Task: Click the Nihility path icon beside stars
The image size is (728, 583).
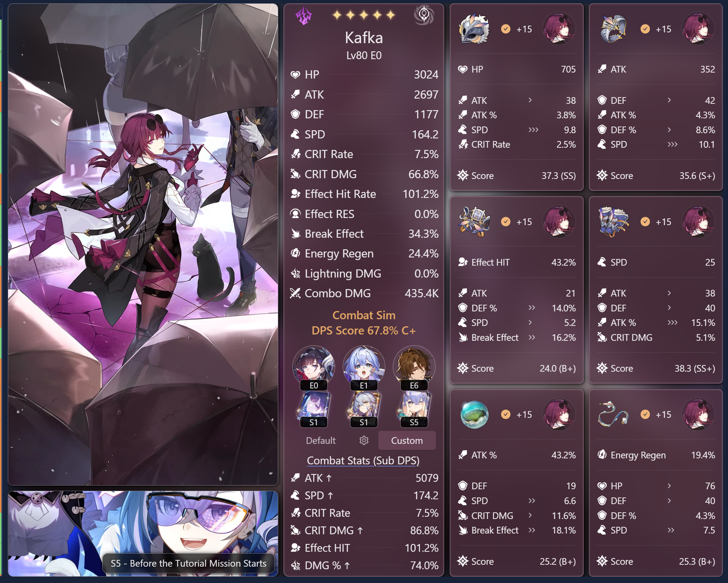Action: point(424,15)
